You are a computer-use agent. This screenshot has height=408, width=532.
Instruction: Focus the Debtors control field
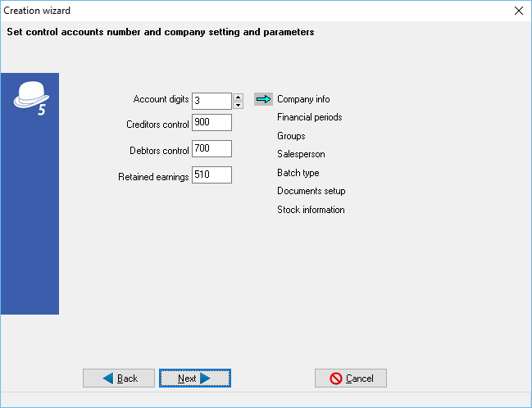click(211, 149)
